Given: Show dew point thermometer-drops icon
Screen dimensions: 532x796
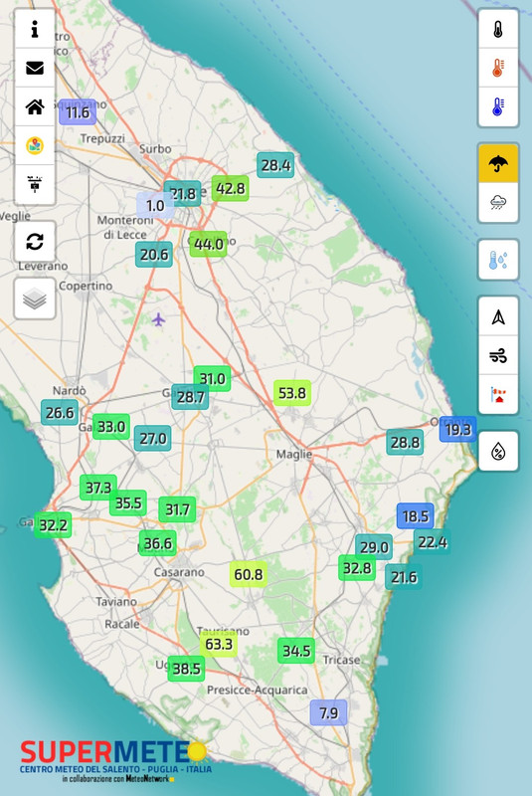Looking at the screenshot, I should click(498, 260).
